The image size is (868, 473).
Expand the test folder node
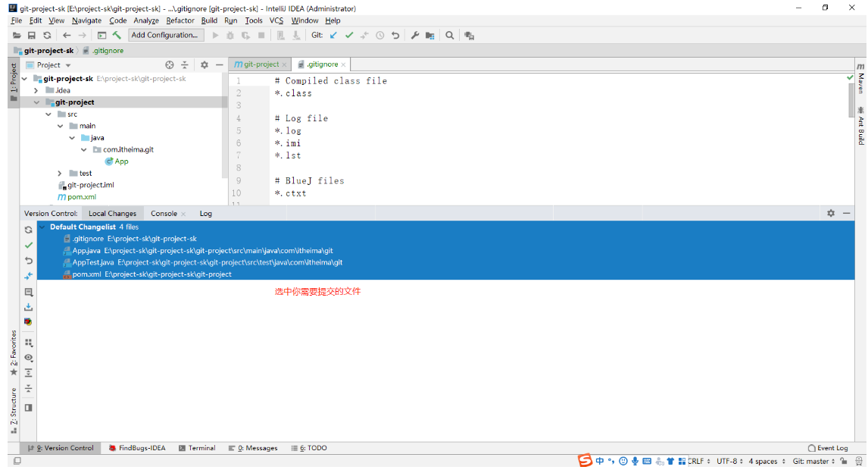(60, 174)
